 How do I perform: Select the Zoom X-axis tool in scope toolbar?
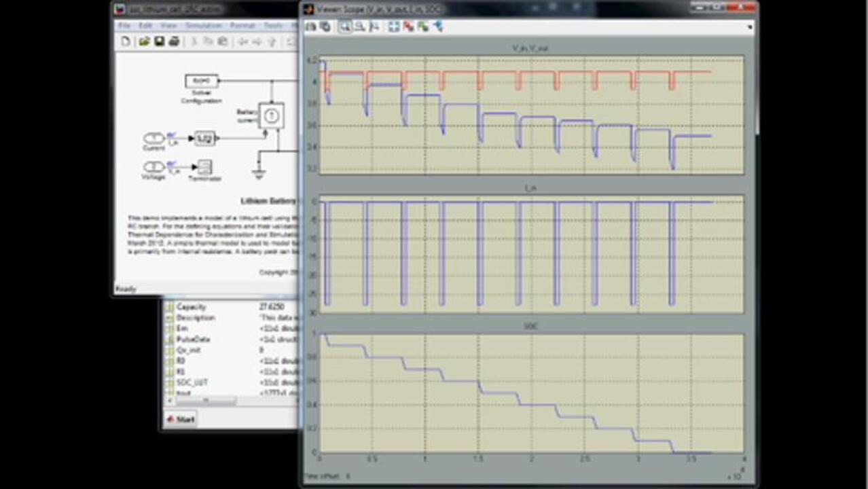click(x=360, y=26)
